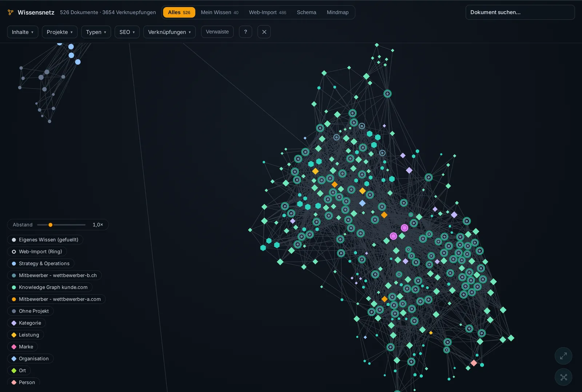The image size is (582, 392).
Task: Open the Projekte dropdown
Action: pyautogui.click(x=60, y=32)
